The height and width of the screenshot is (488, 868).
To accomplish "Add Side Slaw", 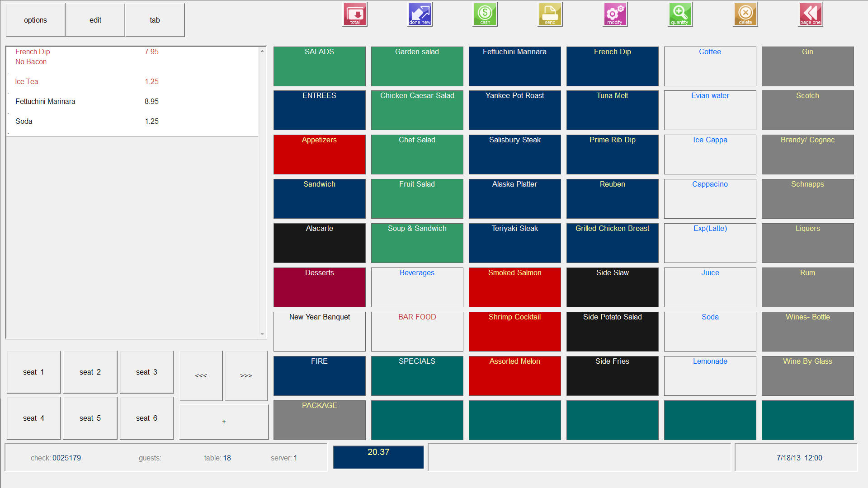I will 613,287.
